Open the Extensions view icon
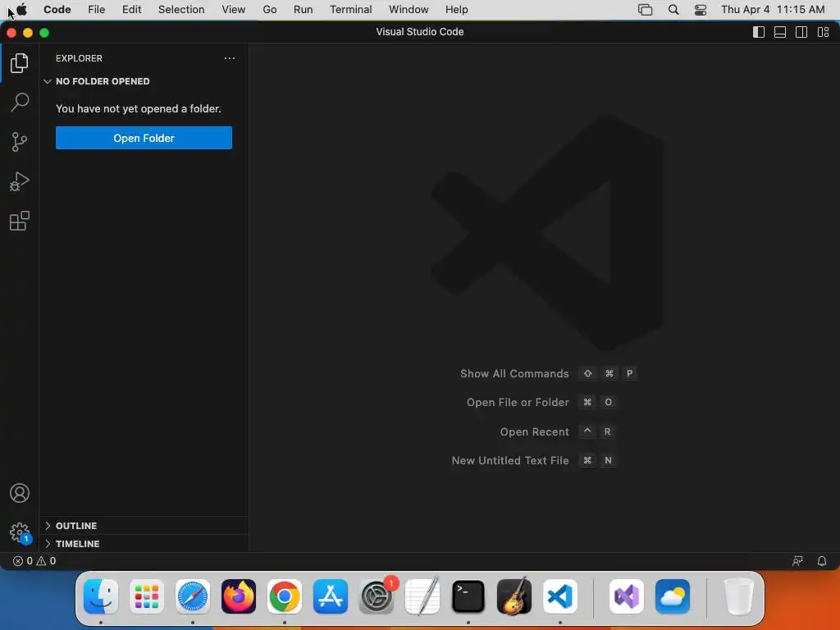840x630 pixels. [x=20, y=221]
